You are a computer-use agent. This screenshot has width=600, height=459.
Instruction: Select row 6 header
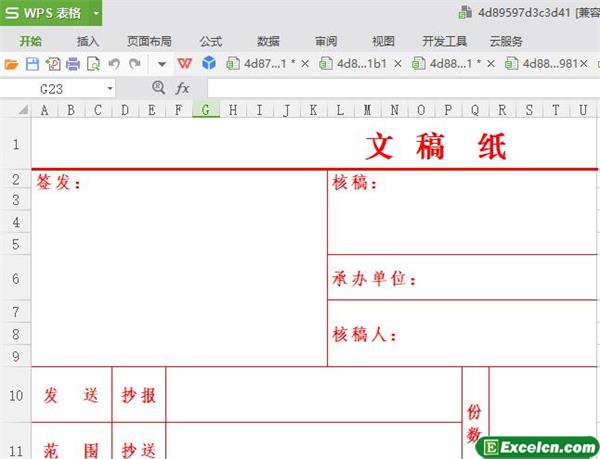point(16,278)
